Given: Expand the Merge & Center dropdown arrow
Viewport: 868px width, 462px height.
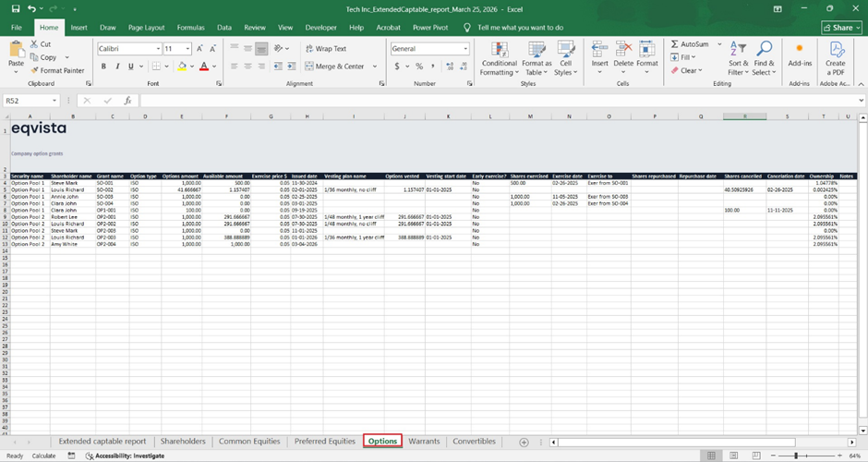Looking at the screenshot, I should coord(375,67).
